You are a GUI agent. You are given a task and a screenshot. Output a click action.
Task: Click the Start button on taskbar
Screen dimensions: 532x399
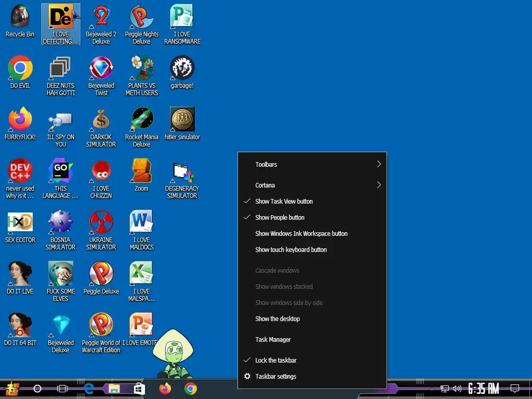click(x=12, y=389)
